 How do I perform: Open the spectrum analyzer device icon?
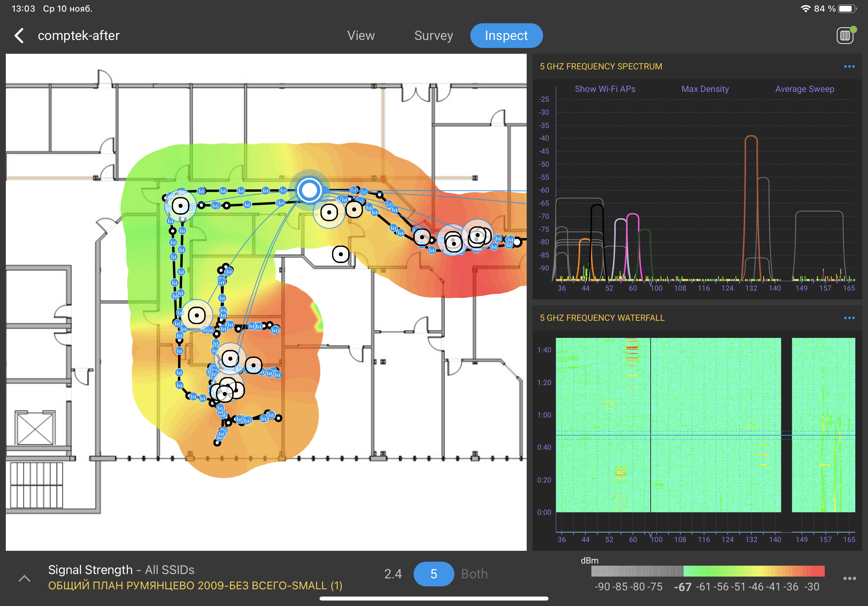click(x=845, y=36)
